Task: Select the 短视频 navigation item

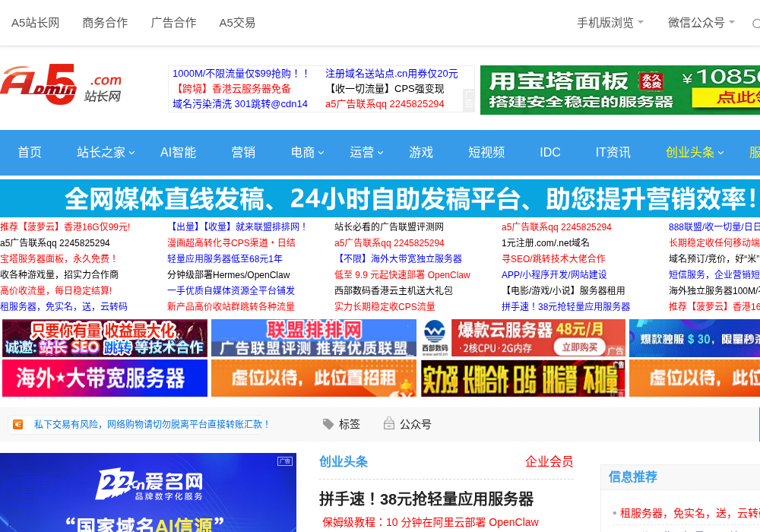Action: point(486,152)
